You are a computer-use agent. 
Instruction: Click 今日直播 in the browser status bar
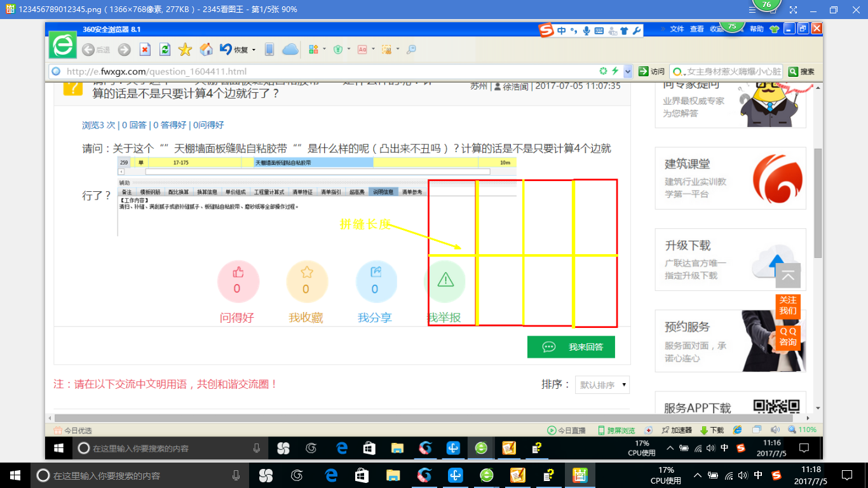tap(567, 430)
